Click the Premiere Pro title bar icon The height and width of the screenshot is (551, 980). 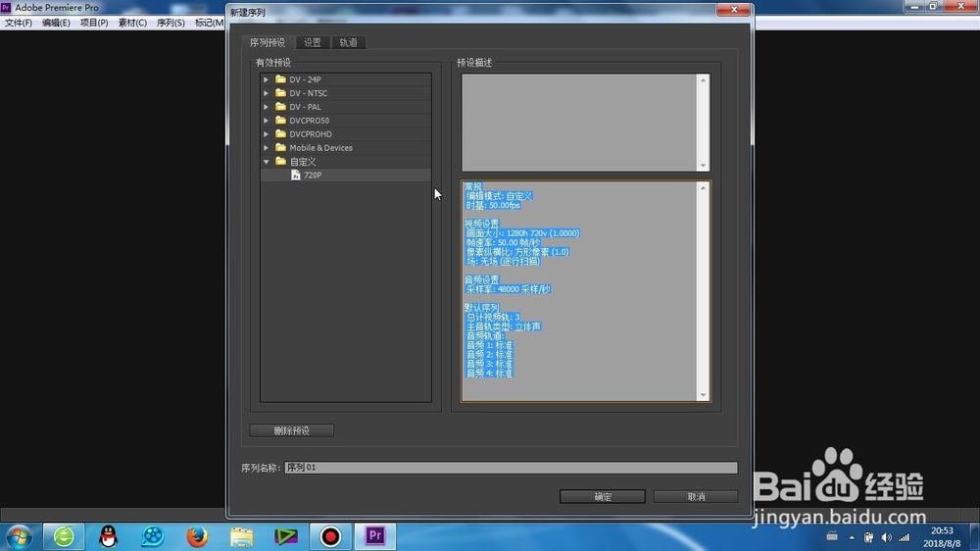click(6, 8)
